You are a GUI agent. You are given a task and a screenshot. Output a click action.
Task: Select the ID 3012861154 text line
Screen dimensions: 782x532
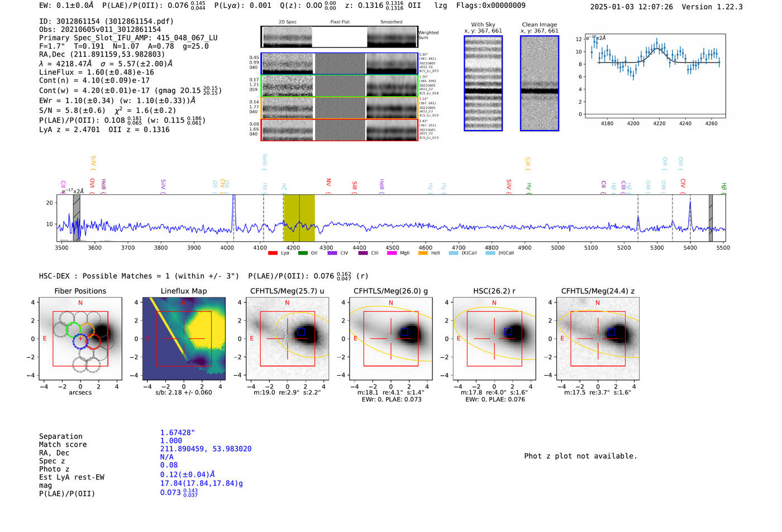point(106,21)
